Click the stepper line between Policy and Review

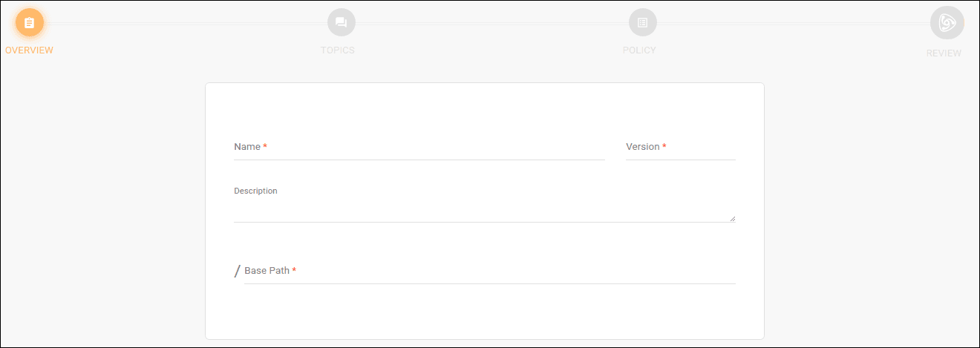coord(794,23)
